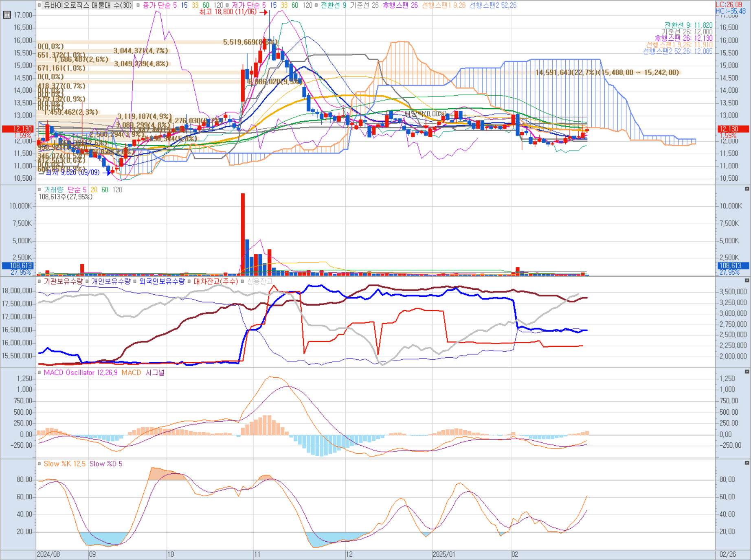Select the Slow %K 12,5 label

pos(65,464)
